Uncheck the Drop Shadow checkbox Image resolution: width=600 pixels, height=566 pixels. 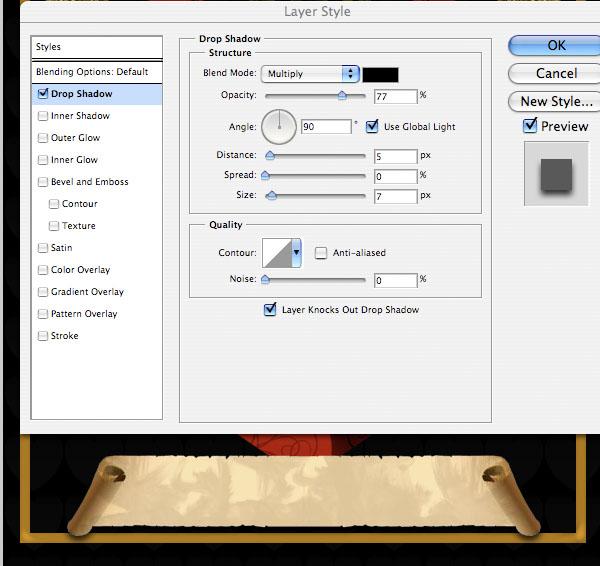[43, 93]
